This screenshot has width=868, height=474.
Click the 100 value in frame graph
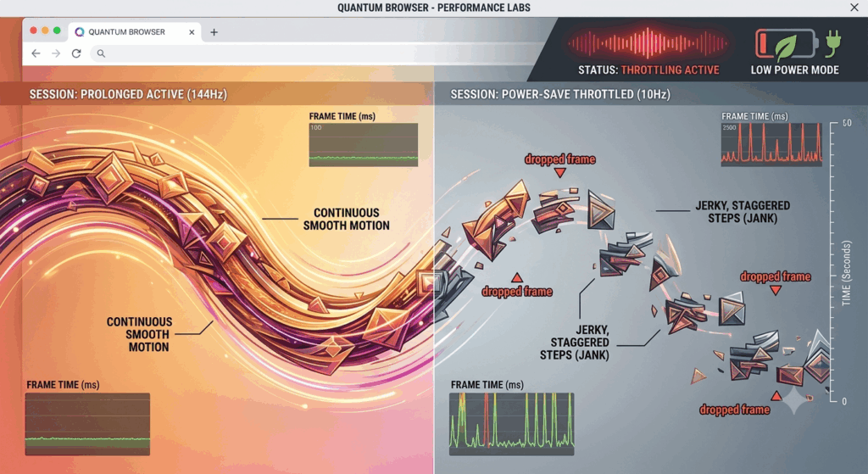coord(315,127)
